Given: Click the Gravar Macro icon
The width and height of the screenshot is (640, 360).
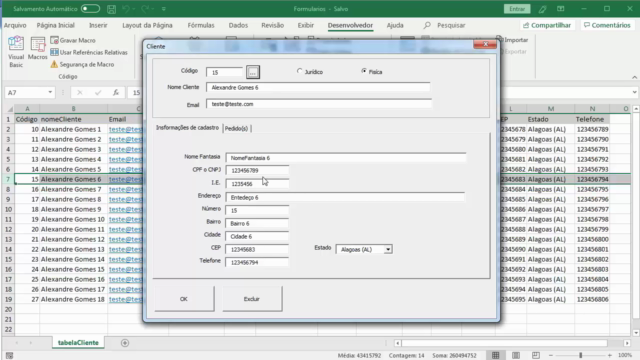Looking at the screenshot, I should (x=54, y=40).
